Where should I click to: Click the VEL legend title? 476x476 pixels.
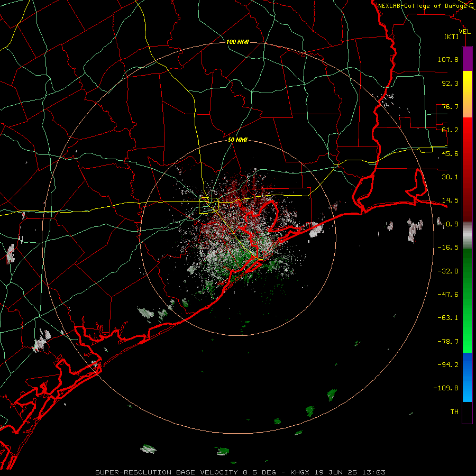(464, 32)
